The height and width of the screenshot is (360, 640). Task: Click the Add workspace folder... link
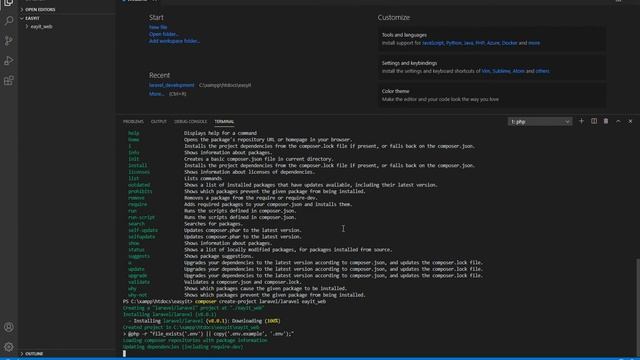pyautogui.click(x=174, y=41)
